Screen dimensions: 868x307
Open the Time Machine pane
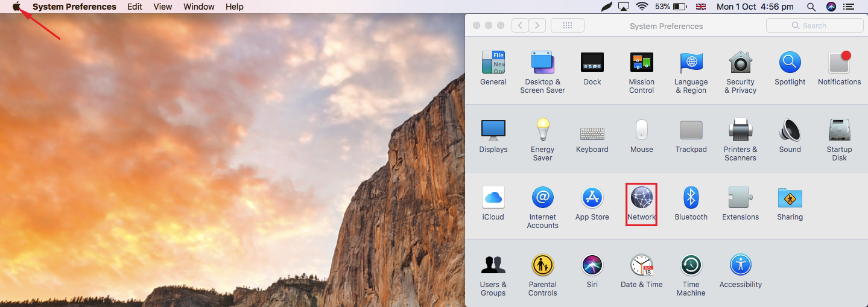(x=691, y=265)
